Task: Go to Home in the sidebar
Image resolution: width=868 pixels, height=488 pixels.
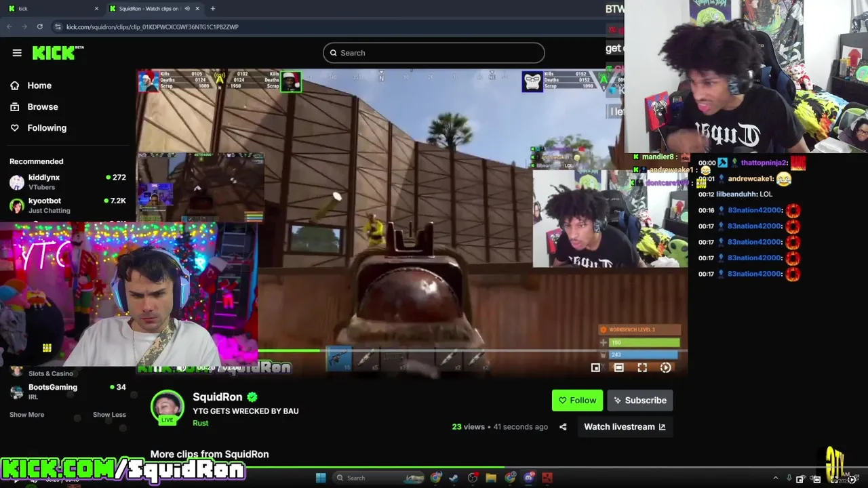Action: [x=39, y=85]
